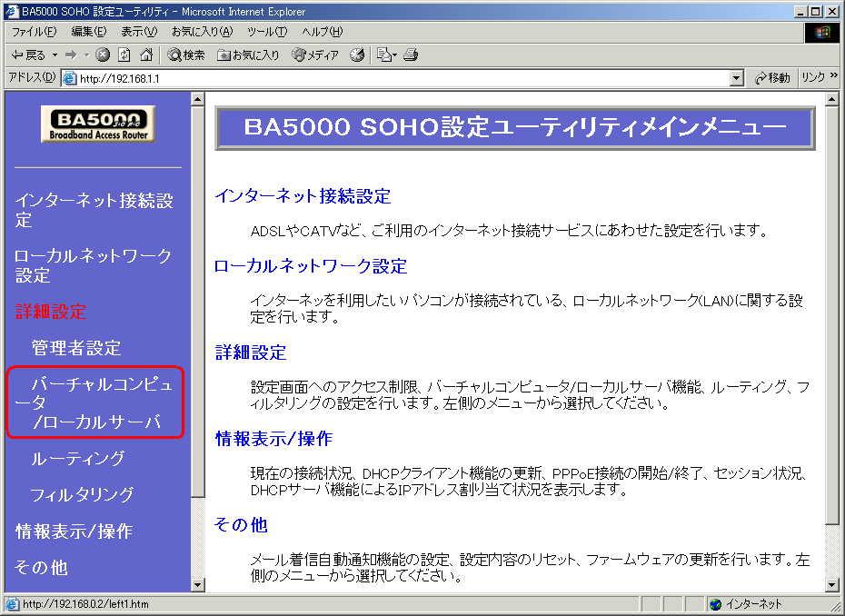Click the Refresh page icon

tap(124, 55)
